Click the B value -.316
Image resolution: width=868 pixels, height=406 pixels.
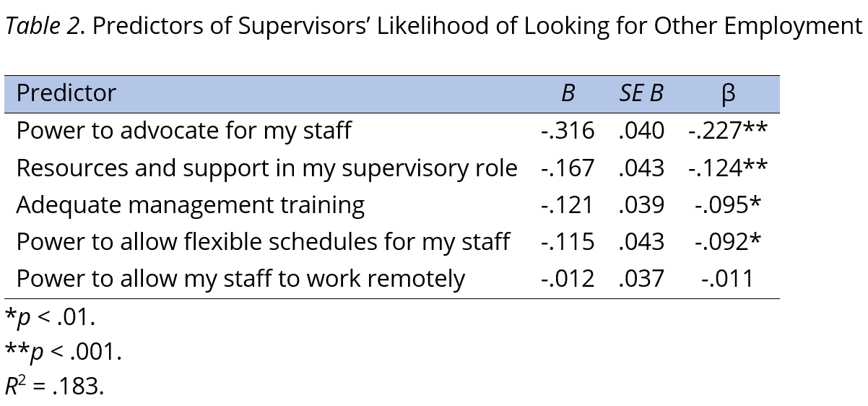tap(568, 131)
